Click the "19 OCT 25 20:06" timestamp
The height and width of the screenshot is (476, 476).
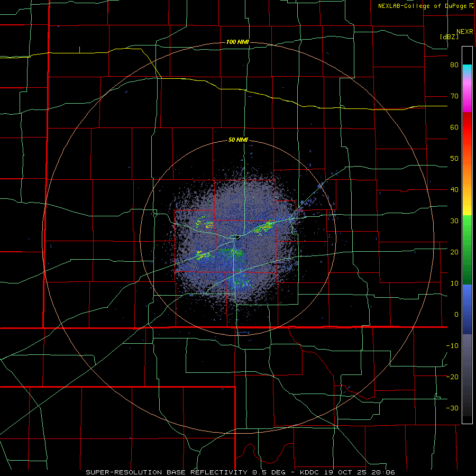[x=359, y=472]
